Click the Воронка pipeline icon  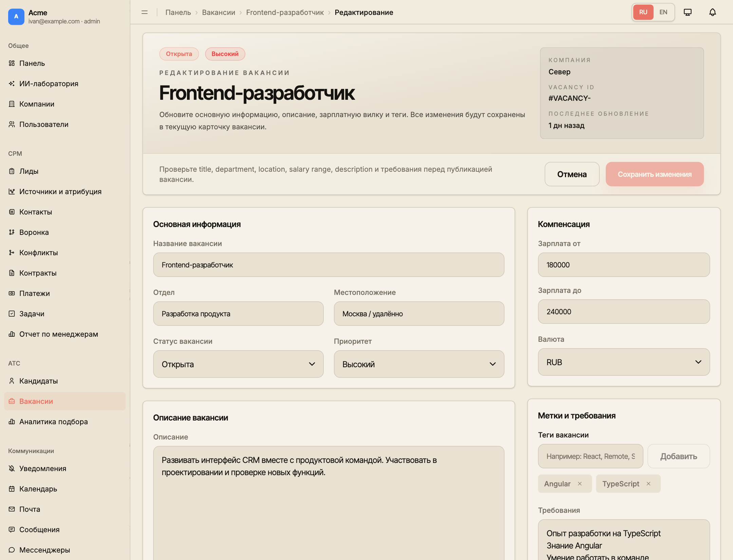point(12,232)
